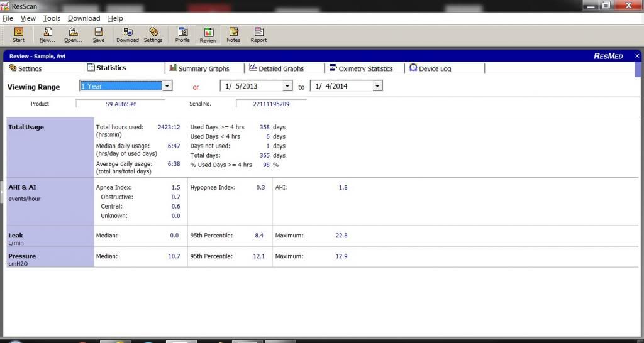Click the Open toolbar icon
Image resolution: width=644 pixels, height=343 pixels.
[x=74, y=35]
